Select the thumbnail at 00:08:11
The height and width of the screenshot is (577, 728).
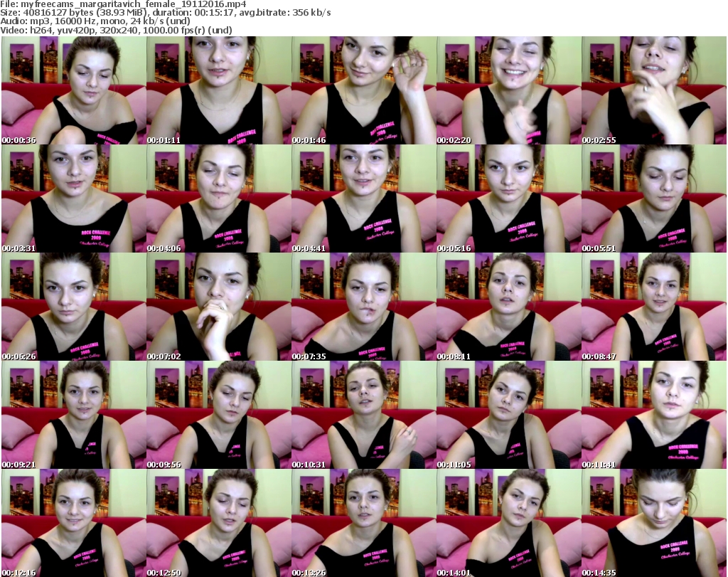click(508, 307)
